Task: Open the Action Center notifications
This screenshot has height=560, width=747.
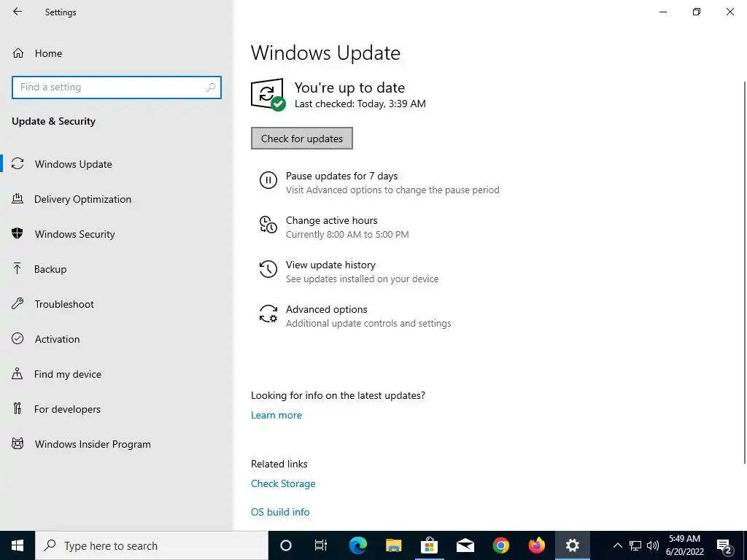Action: [x=724, y=545]
